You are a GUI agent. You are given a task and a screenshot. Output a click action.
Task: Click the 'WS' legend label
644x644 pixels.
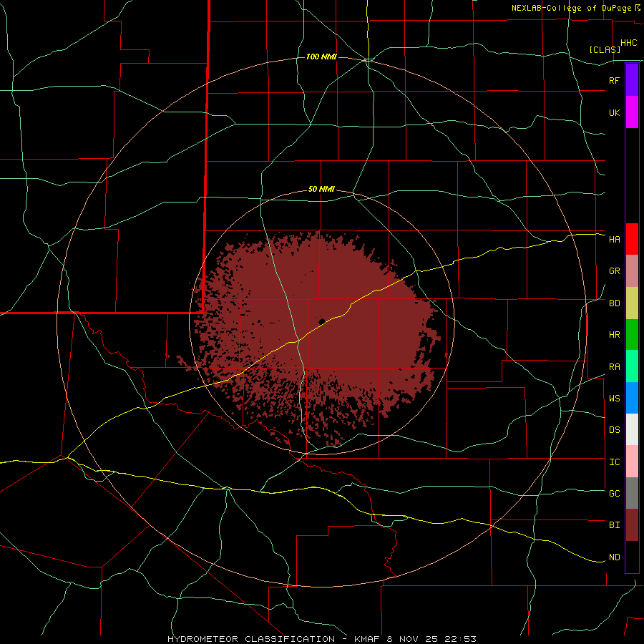615,399
